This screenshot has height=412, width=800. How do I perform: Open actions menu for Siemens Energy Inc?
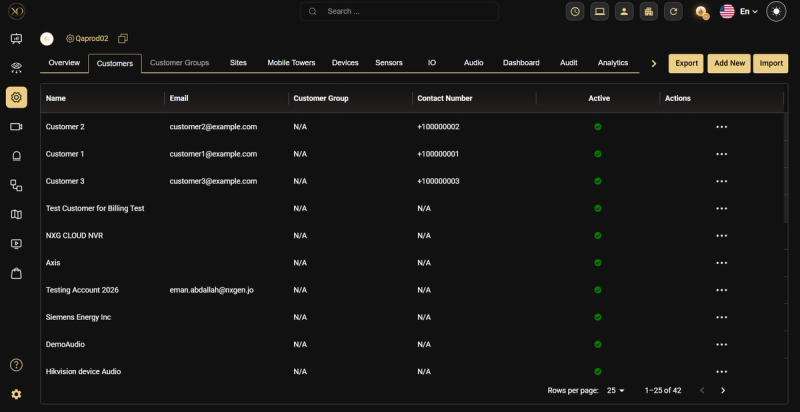pos(721,317)
